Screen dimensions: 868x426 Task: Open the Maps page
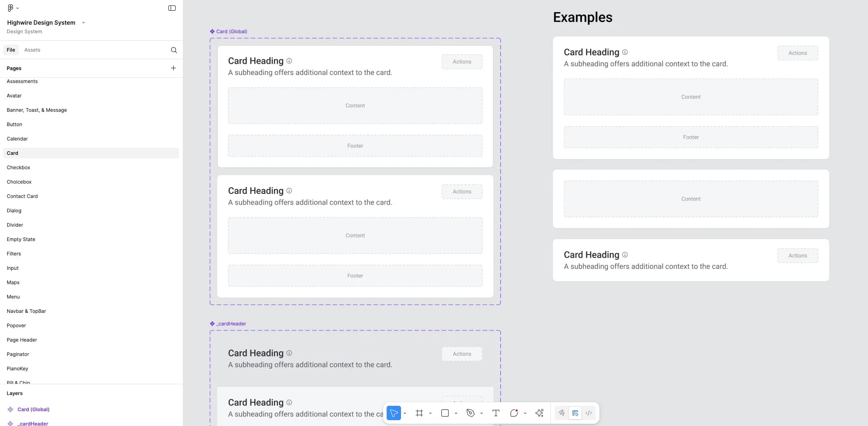91,282
